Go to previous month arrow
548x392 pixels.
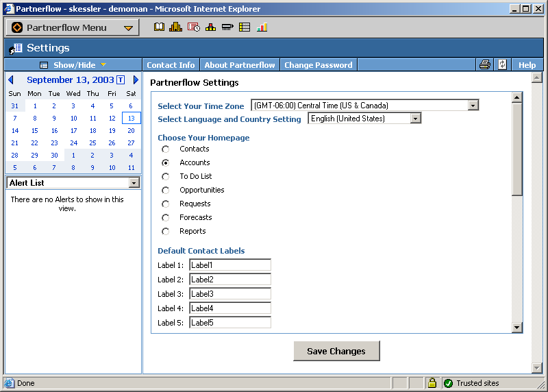[x=11, y=79]
